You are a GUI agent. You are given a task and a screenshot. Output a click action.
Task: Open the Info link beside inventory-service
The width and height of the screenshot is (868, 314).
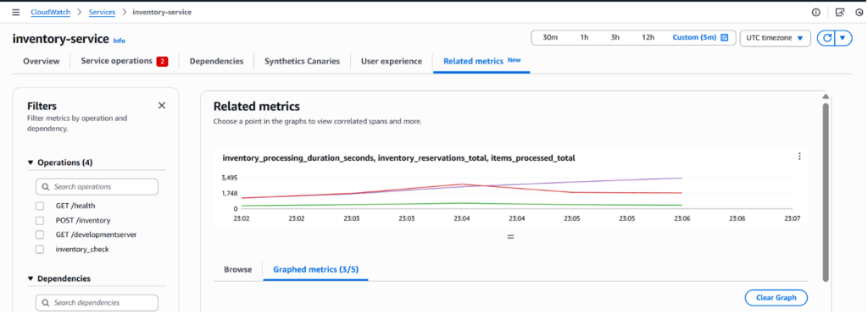click(x=119, y=41)
